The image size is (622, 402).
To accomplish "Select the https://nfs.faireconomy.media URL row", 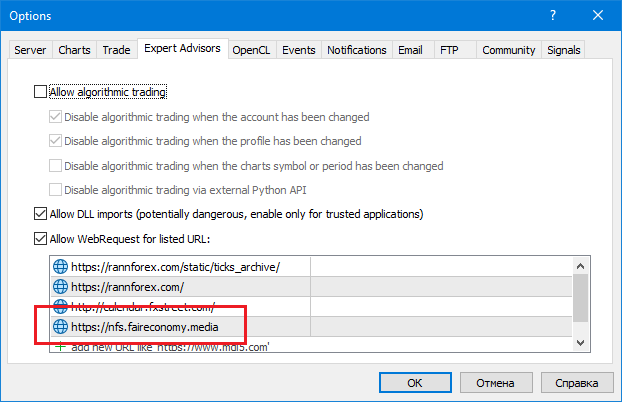I will (x=311, y=327).
